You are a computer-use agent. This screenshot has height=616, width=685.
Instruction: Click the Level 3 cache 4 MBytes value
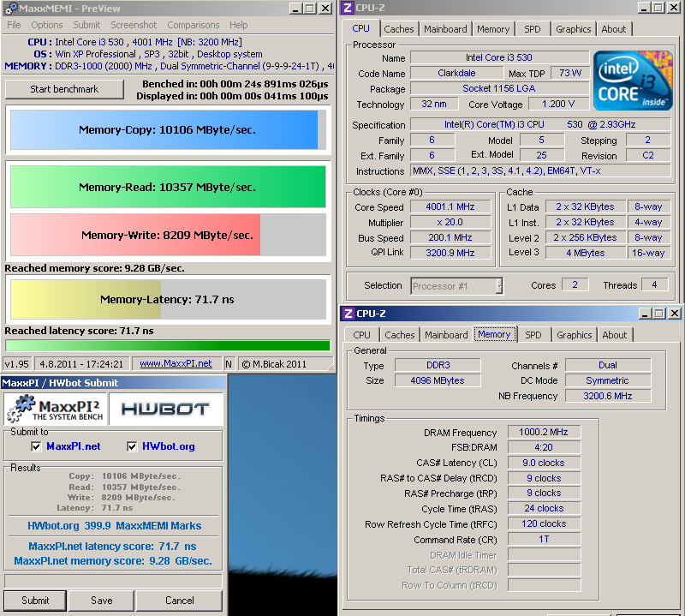[x=586, y=253]
